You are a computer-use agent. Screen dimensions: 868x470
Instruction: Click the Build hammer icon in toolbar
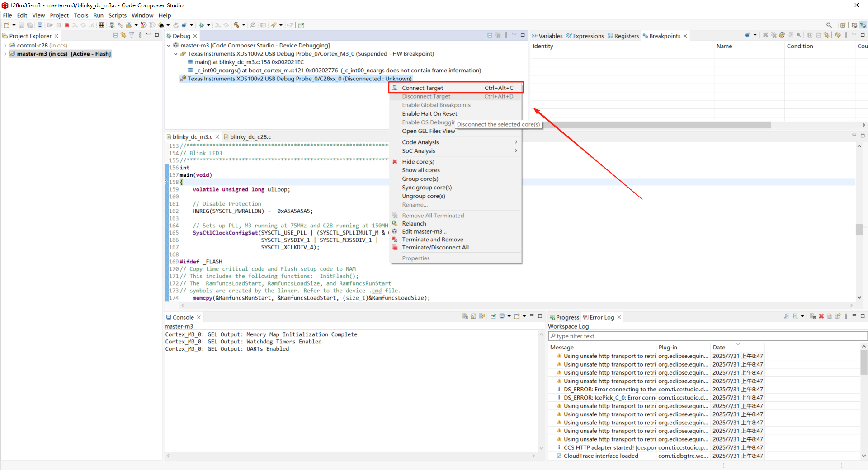pyautogui.click(x=236, y=25)
